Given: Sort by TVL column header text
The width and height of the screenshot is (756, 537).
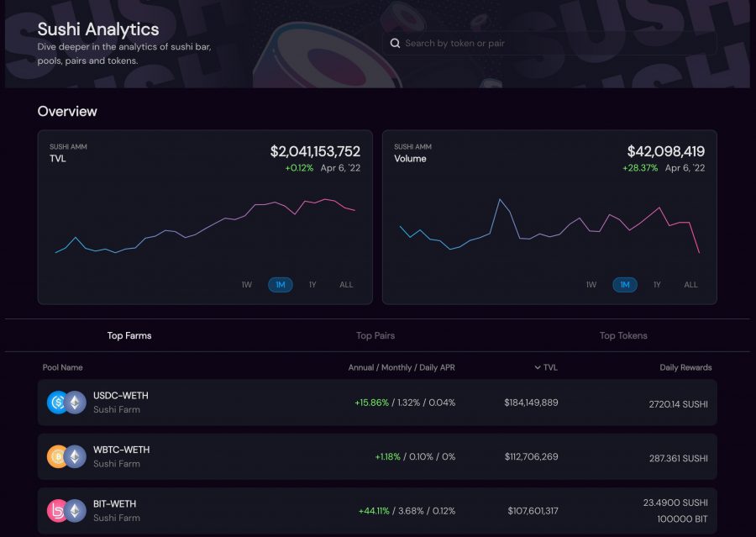Looking at the screenshot, I should 550,367.
